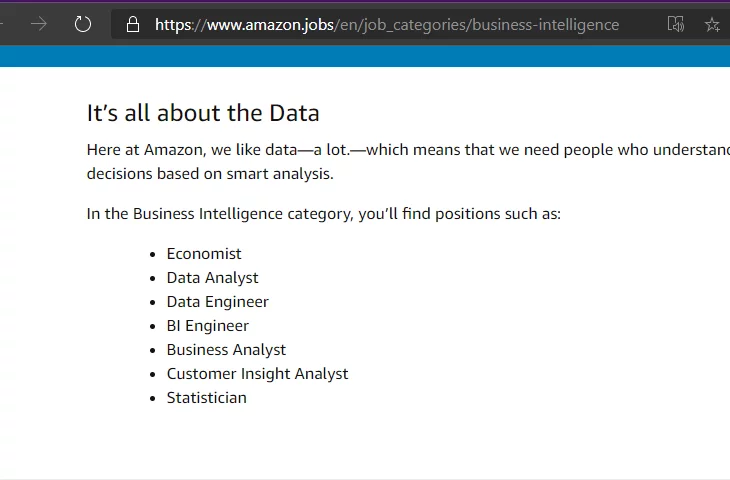The image size is (730, 480).
Task: Select the Economist list item
Action: point(204,254)
